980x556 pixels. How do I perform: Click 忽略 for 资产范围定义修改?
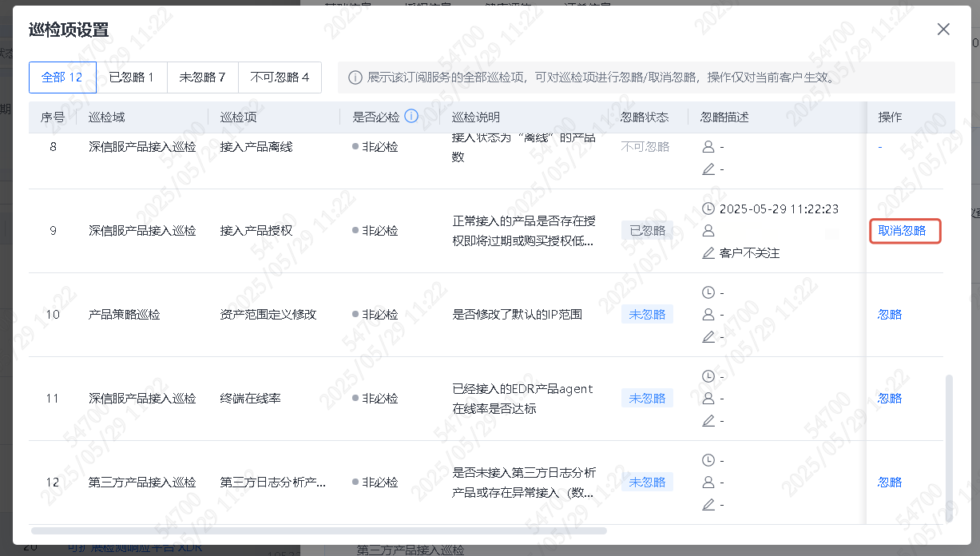(890, 315)
